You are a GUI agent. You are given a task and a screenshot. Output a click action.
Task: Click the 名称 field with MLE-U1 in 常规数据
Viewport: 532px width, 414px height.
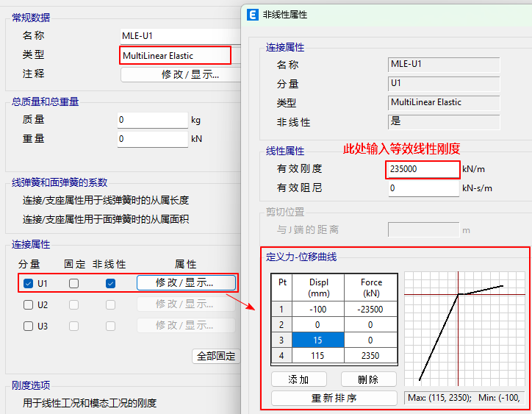click(181, 36)
